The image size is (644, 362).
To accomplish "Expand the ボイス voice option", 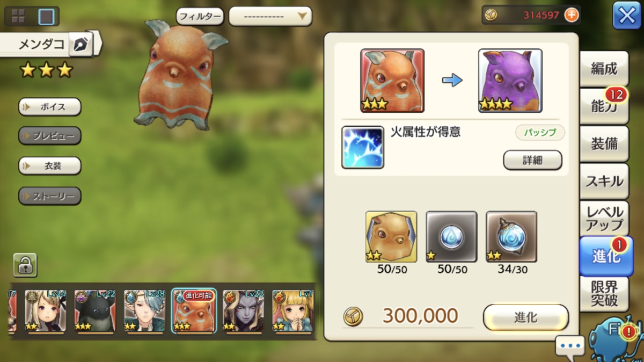I will 50,107.
